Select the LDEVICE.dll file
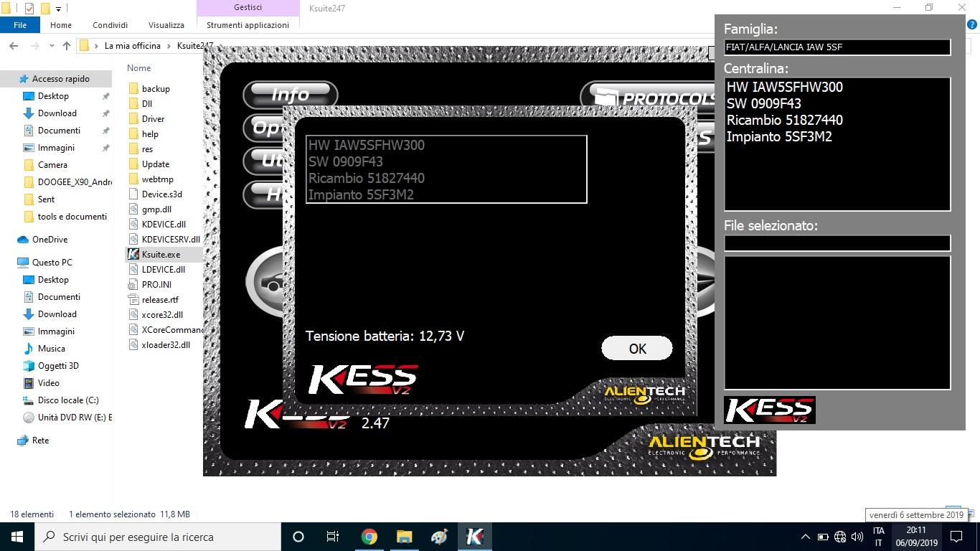Screen dimensions: 980x551 pyautogui.click(x=163, y=269)
